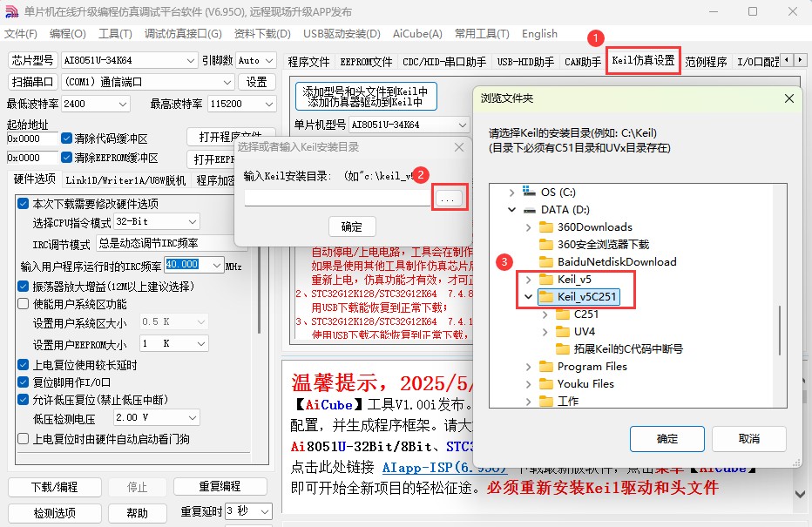
Task: Click 确定 in the 浏览文件夹 dialog
Action: click(667, 439)
